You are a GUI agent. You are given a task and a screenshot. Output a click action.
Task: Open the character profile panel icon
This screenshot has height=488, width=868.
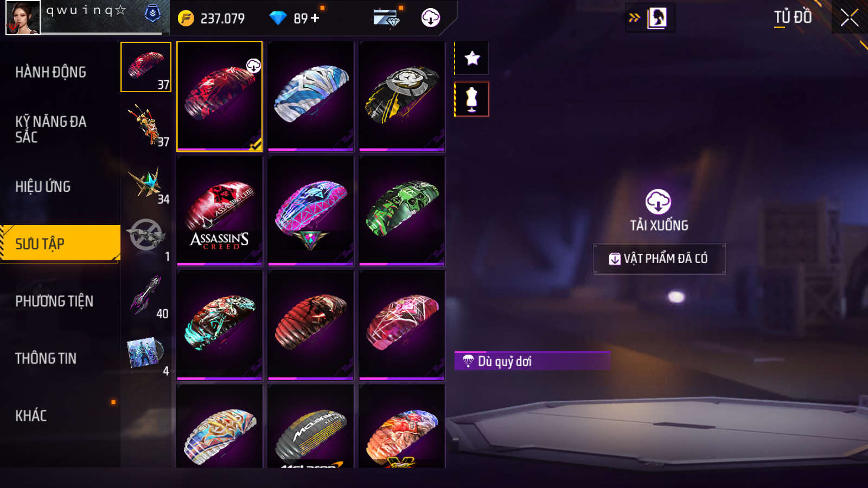coord(657,18)
